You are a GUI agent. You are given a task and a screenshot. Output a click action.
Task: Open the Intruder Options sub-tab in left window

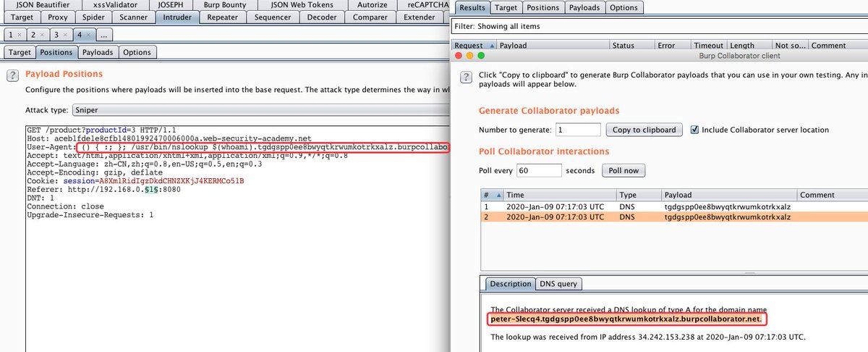click(137, 52)
